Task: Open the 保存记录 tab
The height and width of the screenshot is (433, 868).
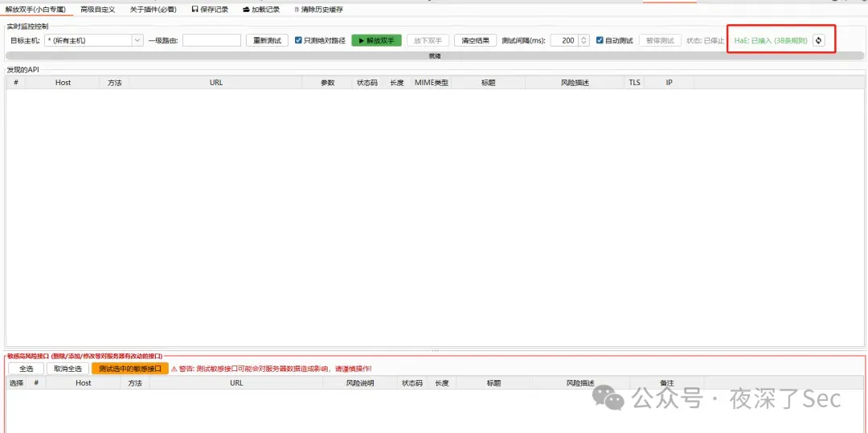Action: [x=210, y=10]
